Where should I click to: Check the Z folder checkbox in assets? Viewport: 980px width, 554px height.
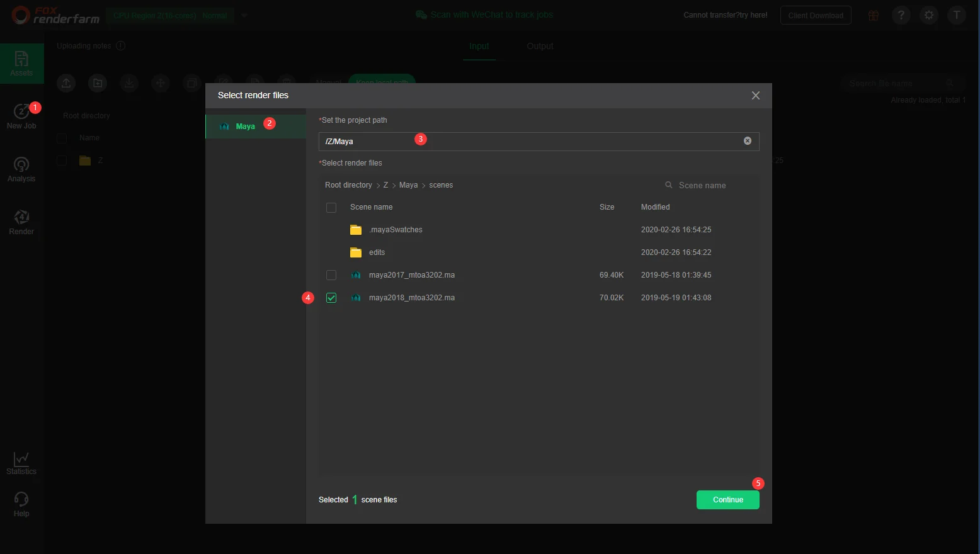click(x=62, y=161)
